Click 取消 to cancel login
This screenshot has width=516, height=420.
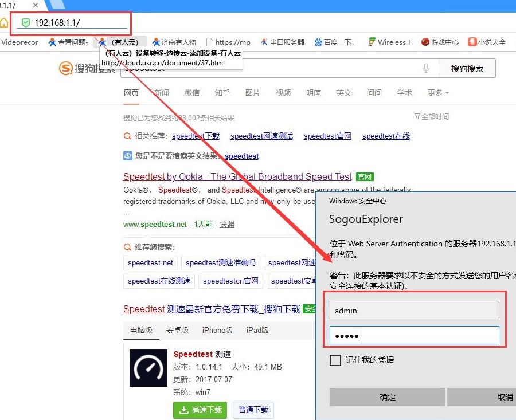482,397
